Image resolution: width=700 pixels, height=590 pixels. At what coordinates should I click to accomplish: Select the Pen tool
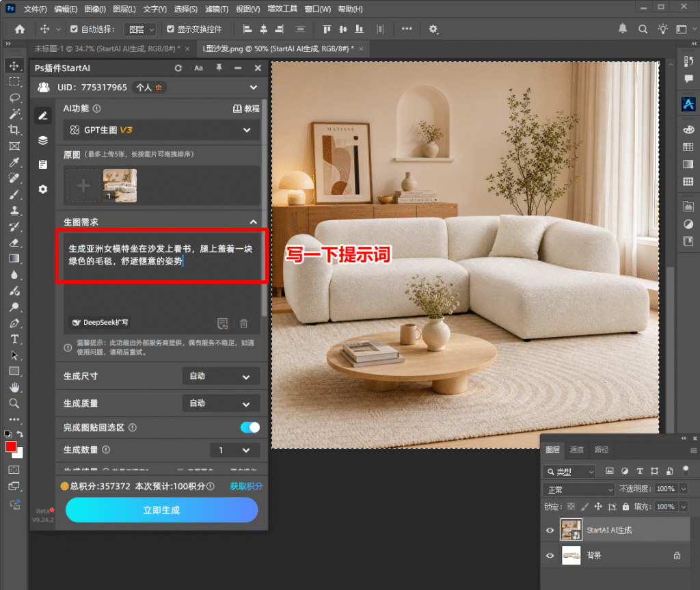coord(14,323)
